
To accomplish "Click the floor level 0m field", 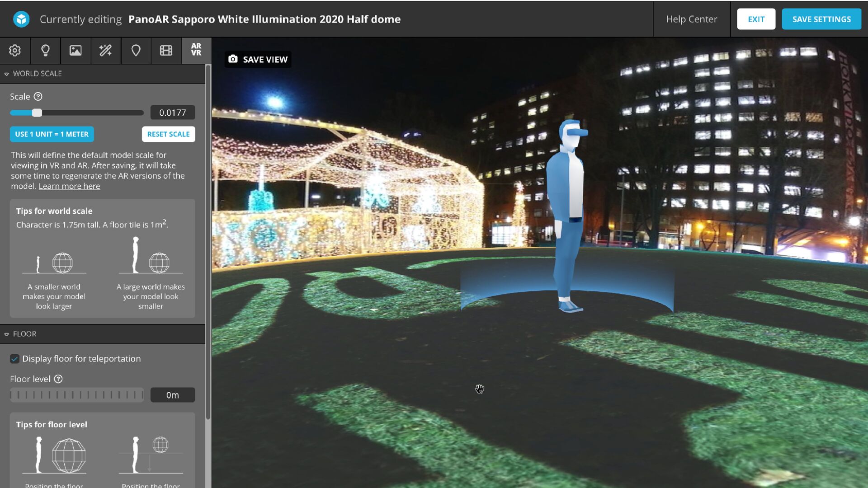I will point(172,395).
